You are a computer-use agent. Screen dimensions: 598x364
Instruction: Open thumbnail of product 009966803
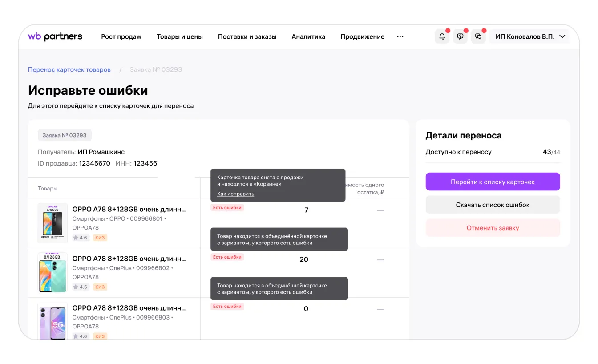(x=53, y=321)
